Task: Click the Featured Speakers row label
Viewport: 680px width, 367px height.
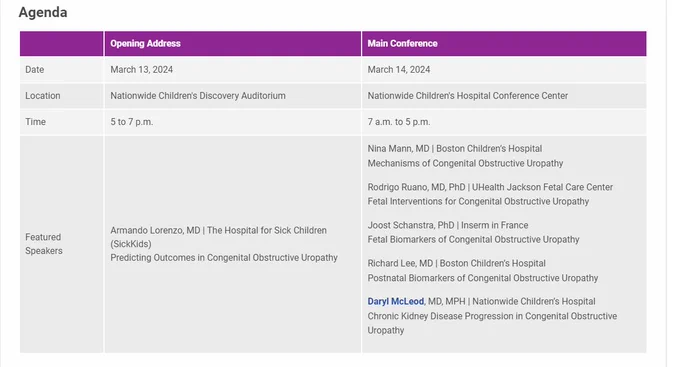Action: point(43,244)
